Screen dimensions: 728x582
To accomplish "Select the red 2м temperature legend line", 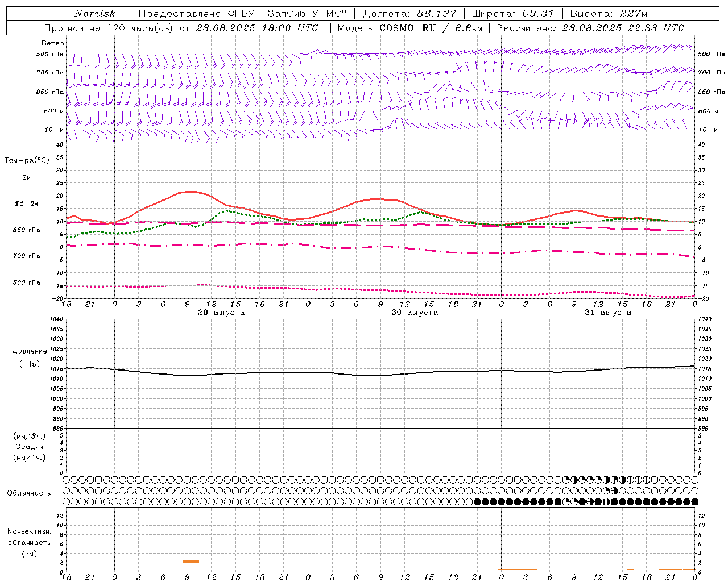I will pyautogui.click(x=26, y=184).
